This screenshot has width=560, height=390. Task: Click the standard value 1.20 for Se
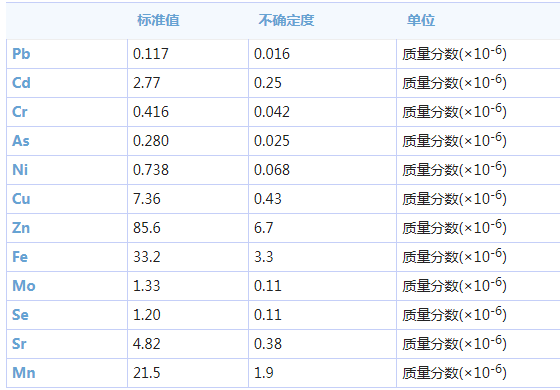(146, 315)
